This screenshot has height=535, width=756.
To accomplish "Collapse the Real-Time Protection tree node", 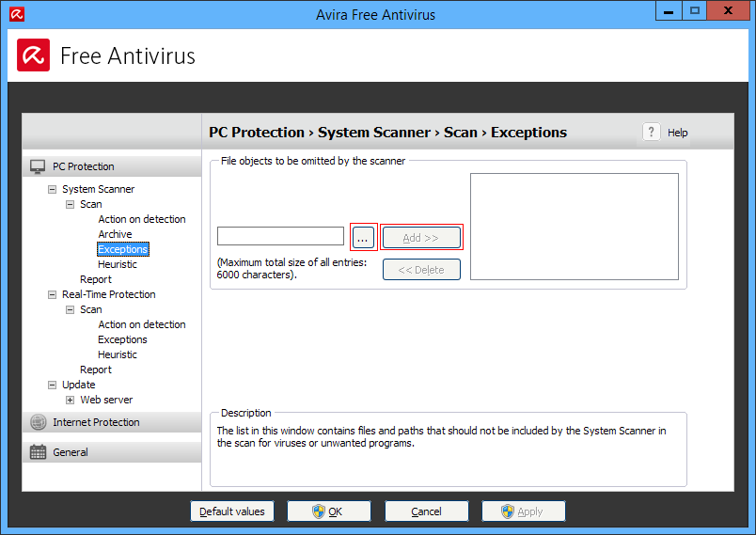I will tap(53, 294).
